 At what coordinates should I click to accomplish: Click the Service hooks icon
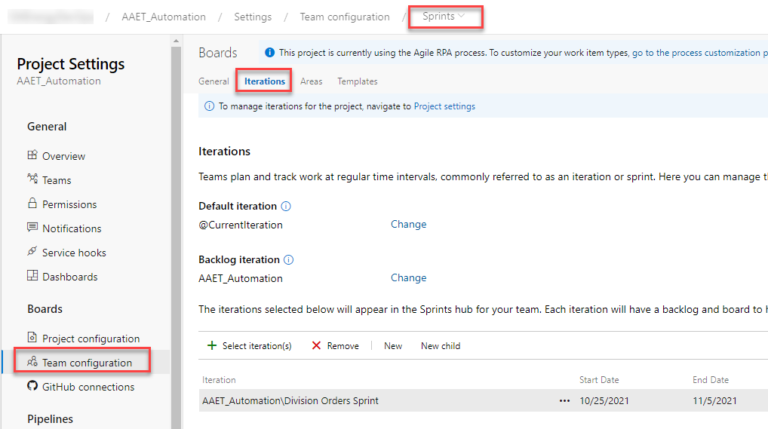[x=33, y=252]
